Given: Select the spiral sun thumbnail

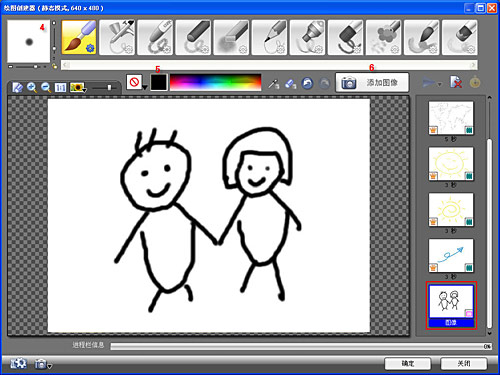Looking at the screenshot, I should [x=451, y=210].
